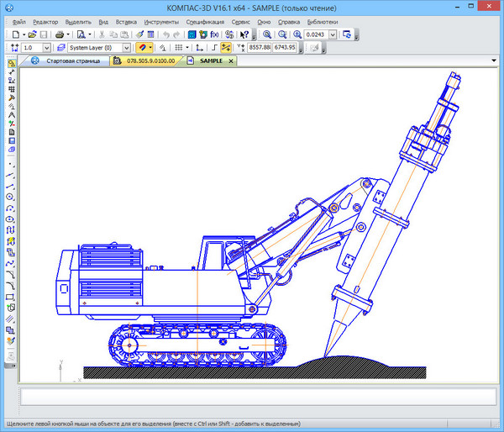Open the f(x) variables tool
This screenshot has height=432, width=504.
(x=216, y=34)
